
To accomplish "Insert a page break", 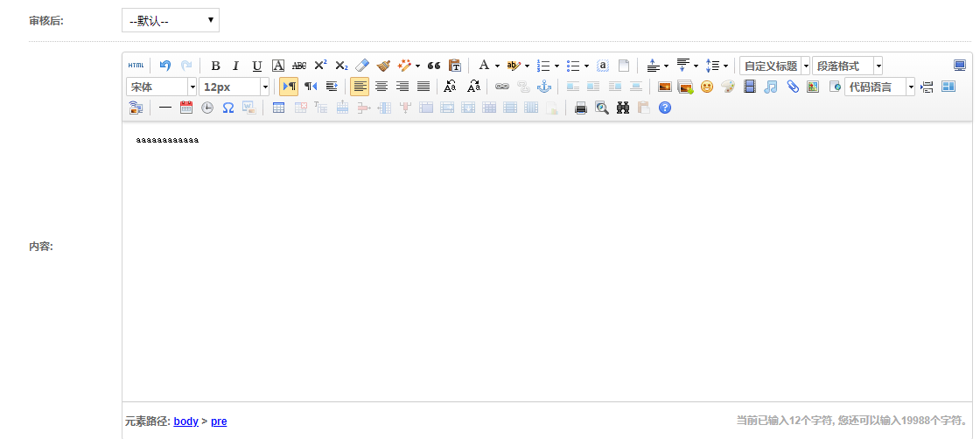I will pyautogui.click(x=927, y=87).
